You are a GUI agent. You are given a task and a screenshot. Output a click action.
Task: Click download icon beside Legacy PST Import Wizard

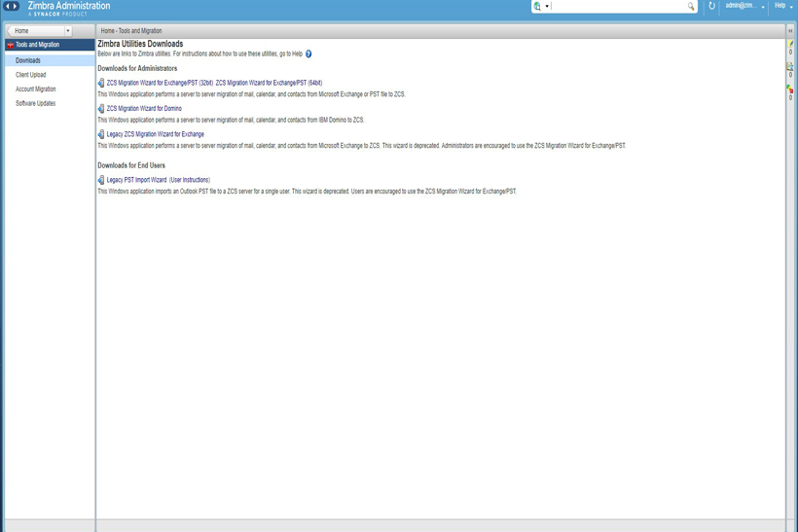(101, 180)
